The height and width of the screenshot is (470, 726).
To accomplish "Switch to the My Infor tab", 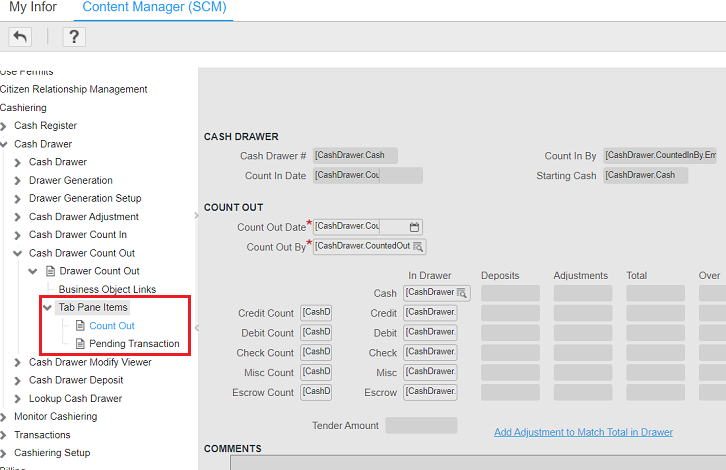I will tap(32, 8).
